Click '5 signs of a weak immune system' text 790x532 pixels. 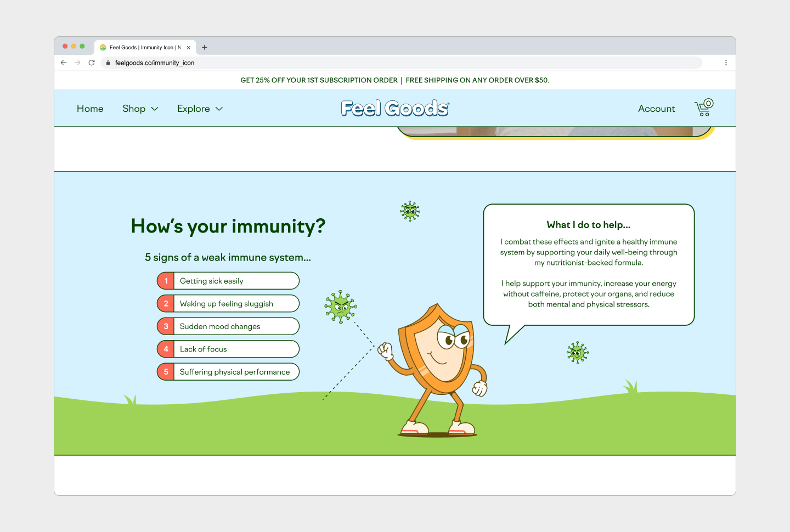coord(228,257)
